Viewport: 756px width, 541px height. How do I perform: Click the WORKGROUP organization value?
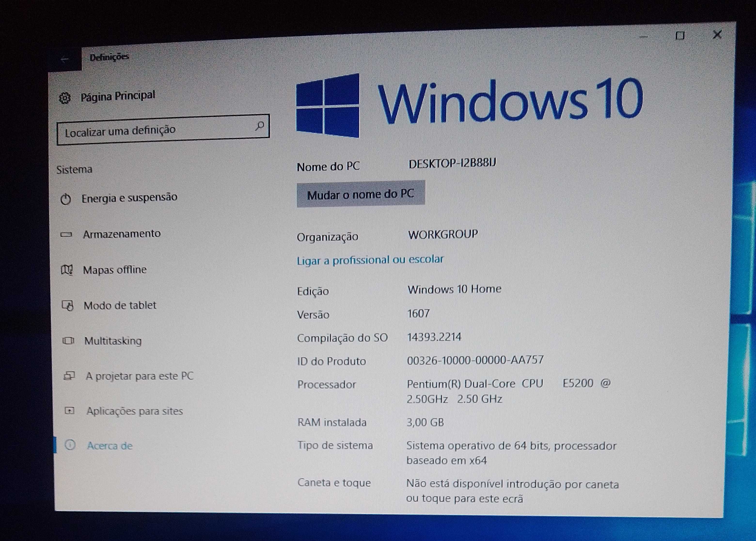click(x=443, y=234)
